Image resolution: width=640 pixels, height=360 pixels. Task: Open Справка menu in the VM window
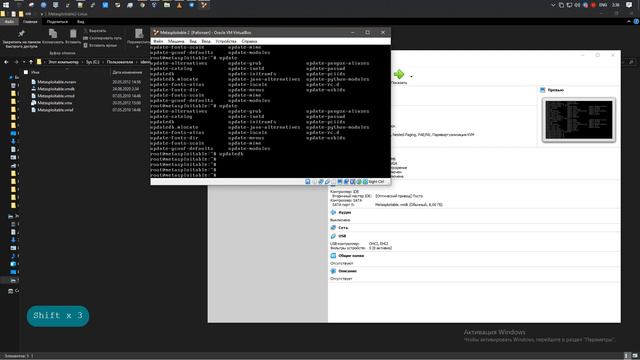point(249,41)
